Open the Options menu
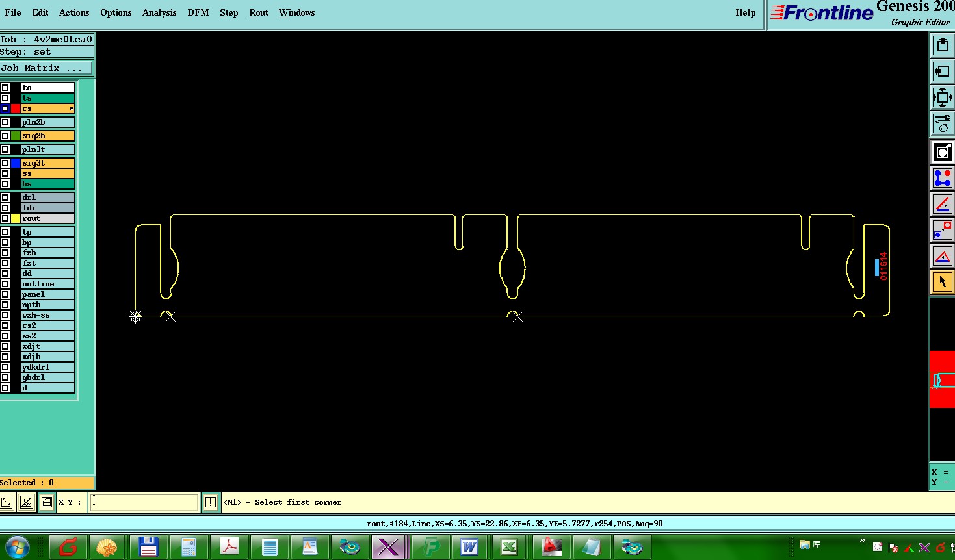This screenshot has height=560, width=955. pyautogui.click(x=116, y=12)
